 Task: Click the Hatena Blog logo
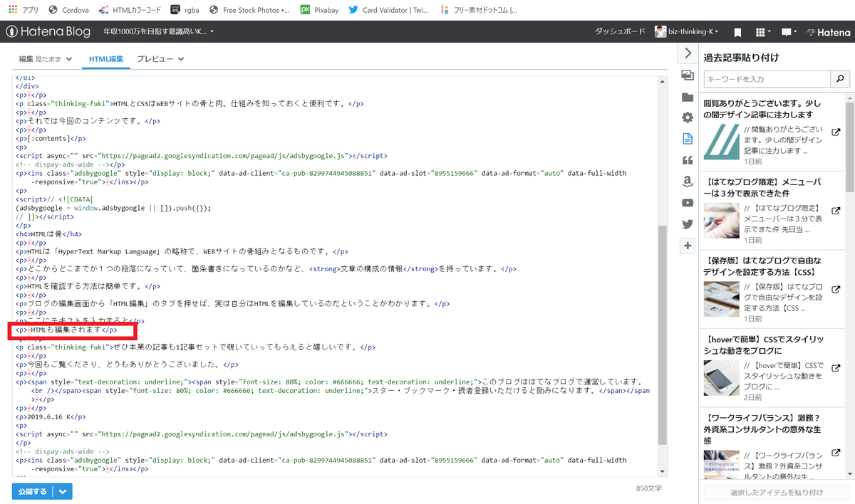(48, 32)
